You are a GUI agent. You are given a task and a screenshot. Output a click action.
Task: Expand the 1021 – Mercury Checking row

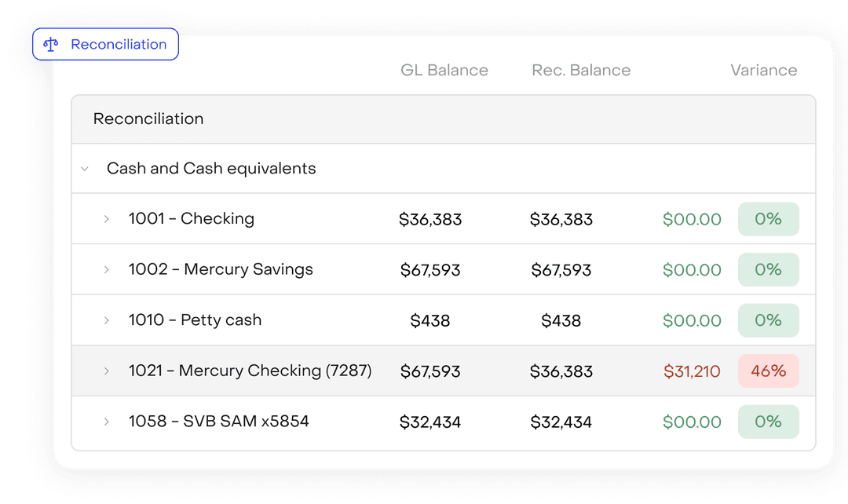pos(107,371)
